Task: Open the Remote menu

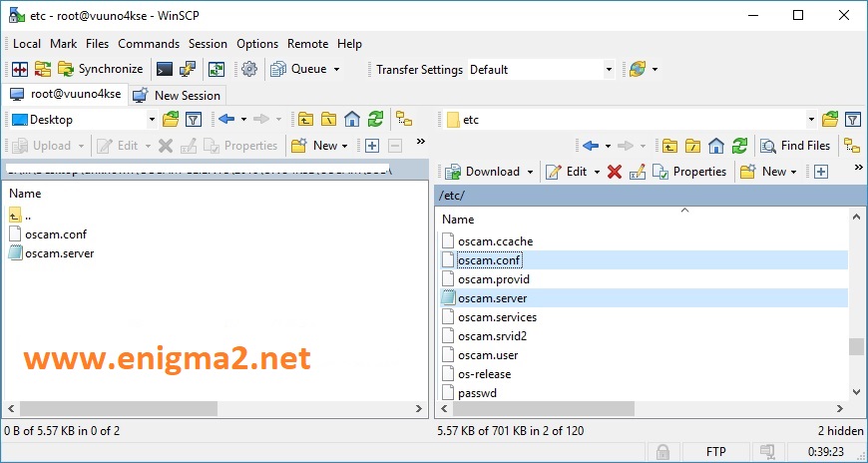Action: 307,44
